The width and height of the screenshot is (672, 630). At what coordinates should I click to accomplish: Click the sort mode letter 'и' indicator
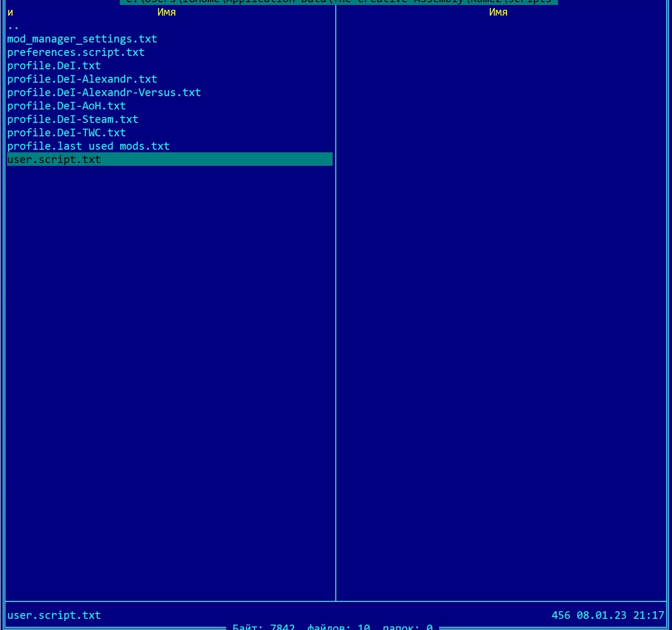pos(10,13)
